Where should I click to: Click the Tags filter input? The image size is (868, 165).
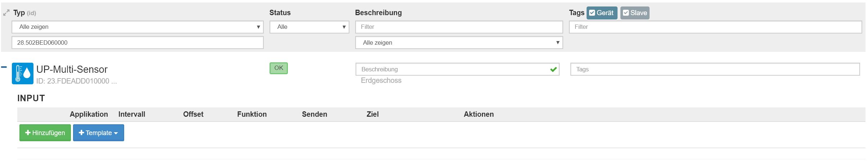(x=715, y=27)
